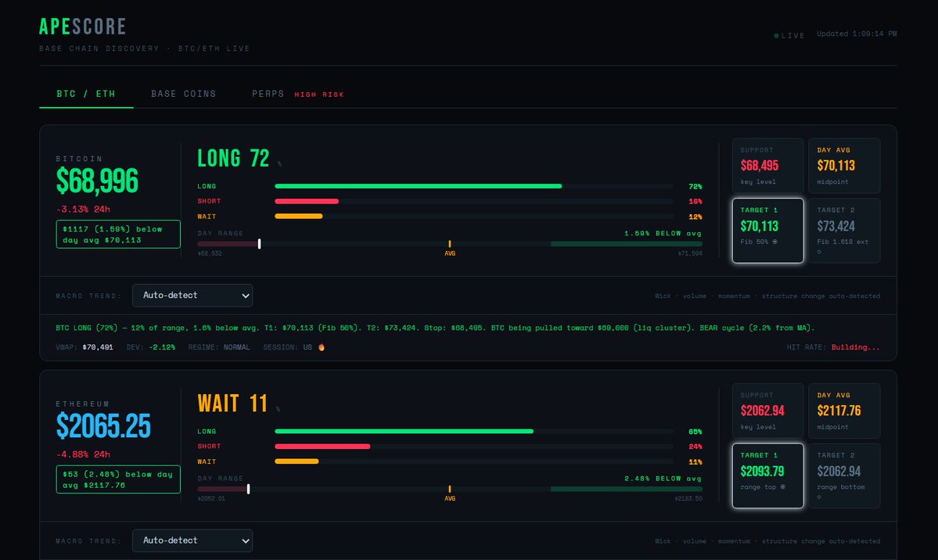Click the '$53 (2.48%) below day avg' badge
The width and height of the screenshot is (938, 560).
(x=118, y=479)
